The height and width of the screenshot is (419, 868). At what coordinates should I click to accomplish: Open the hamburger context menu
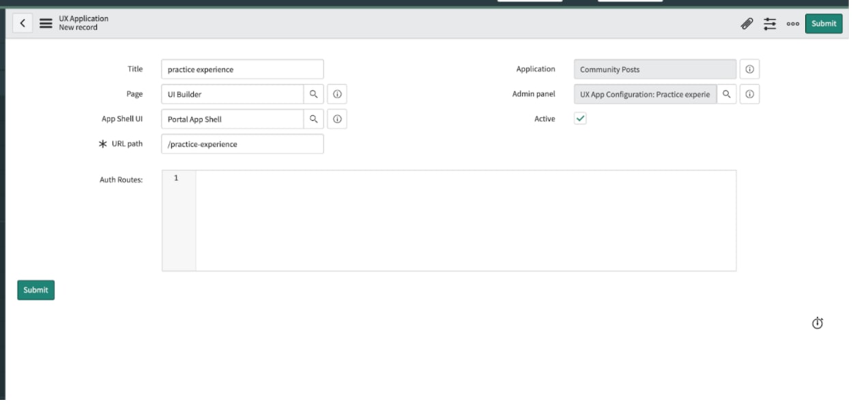coord(44,23)
